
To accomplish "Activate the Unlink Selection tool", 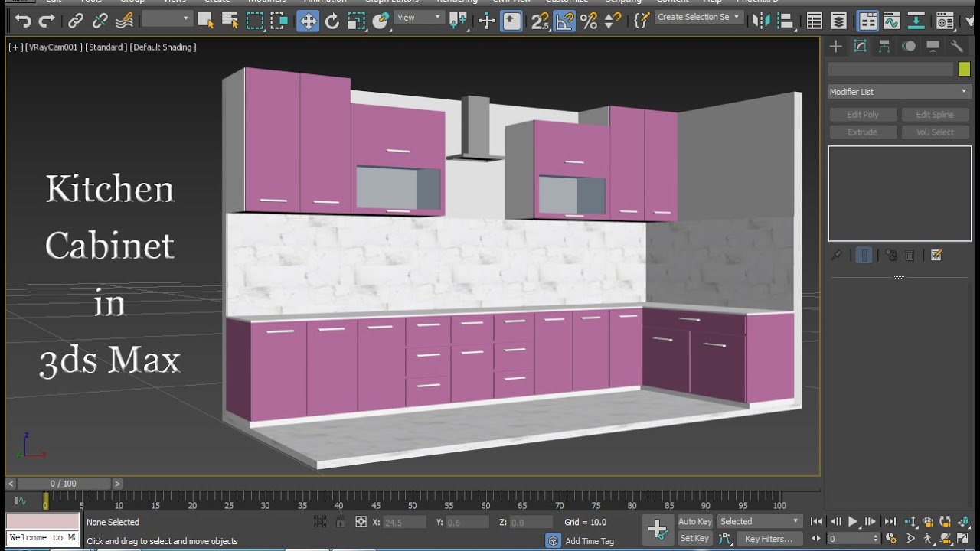I will [x=100, y=21].
